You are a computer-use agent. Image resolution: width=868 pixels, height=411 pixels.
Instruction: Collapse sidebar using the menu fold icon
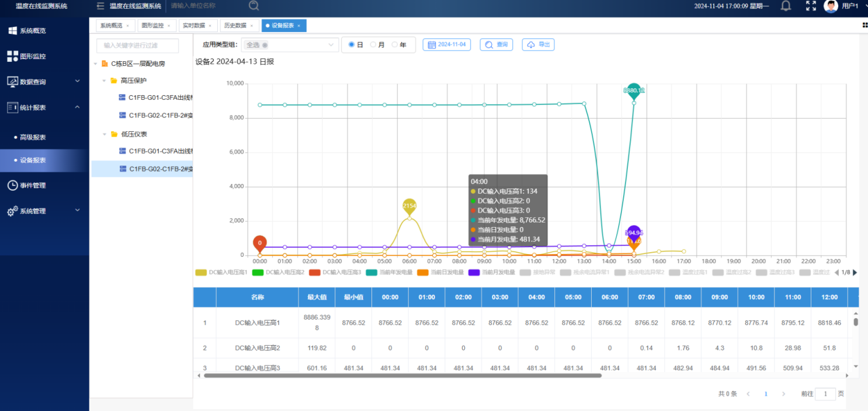tap(100, 6)
